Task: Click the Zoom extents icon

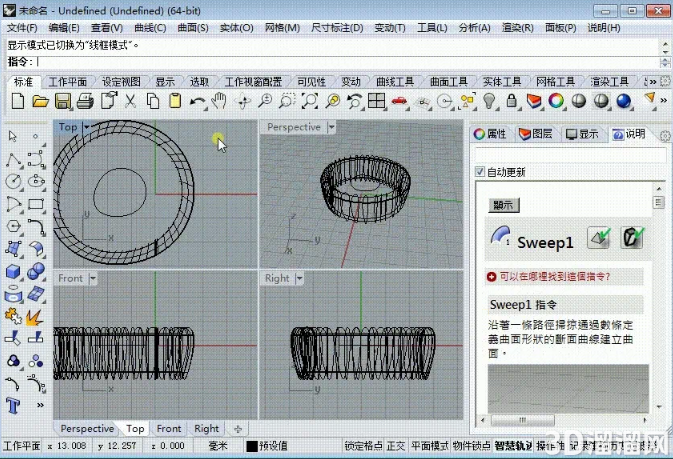Action: click(x=309, y=101)
